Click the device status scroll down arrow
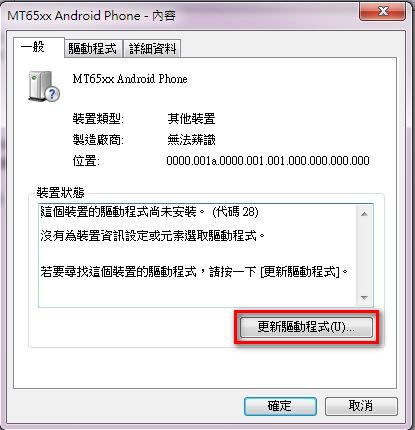415x430 pixels. point(364,297)
